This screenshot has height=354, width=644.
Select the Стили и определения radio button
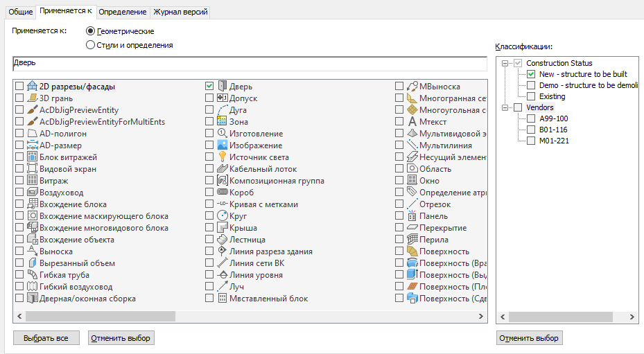90,45
